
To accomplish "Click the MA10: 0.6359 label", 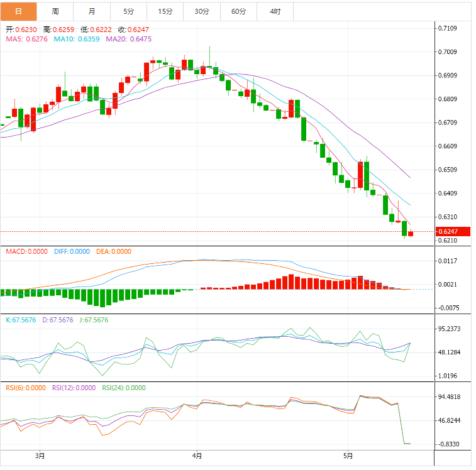I will pyautogui.click(x=77, y=39).
